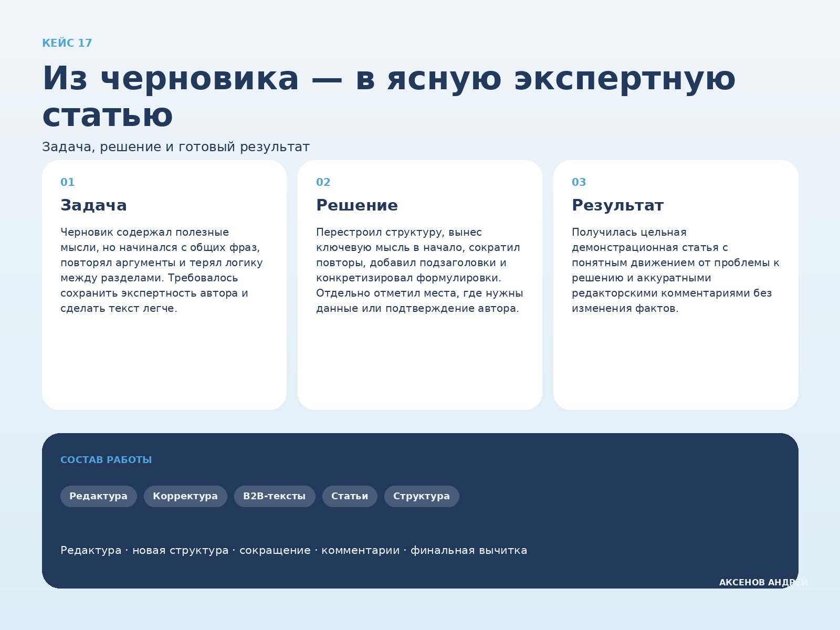Click the КЕЙС 17 label
The image size is (840, 630).
coord(67,43)
